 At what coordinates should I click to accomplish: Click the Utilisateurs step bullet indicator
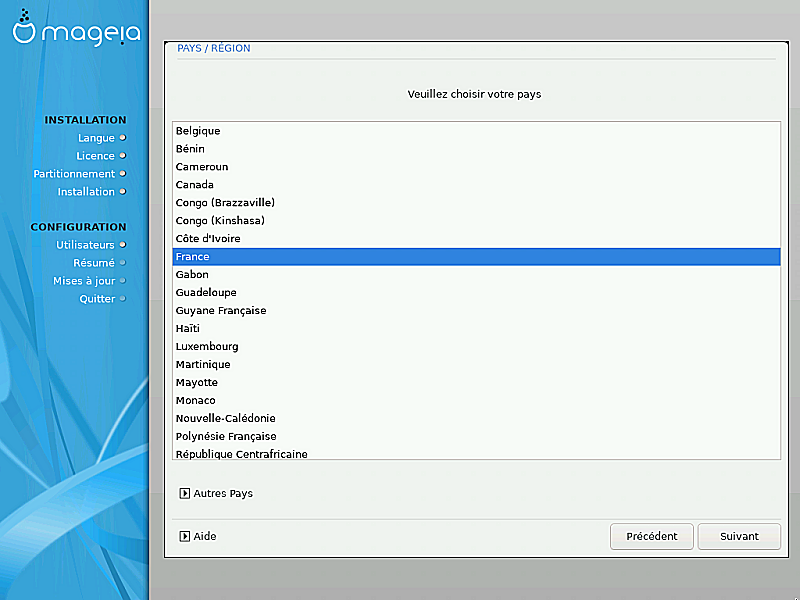coord(123,245)
